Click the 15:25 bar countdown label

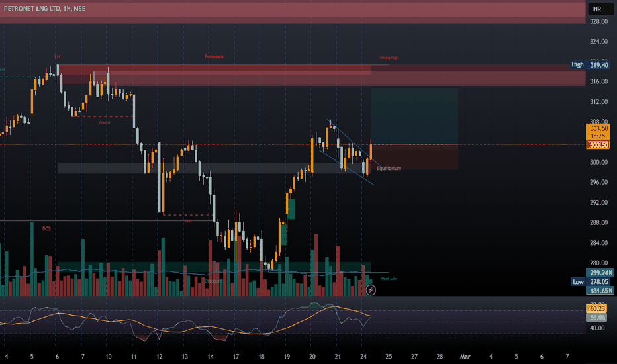click(x=598, y=136)
